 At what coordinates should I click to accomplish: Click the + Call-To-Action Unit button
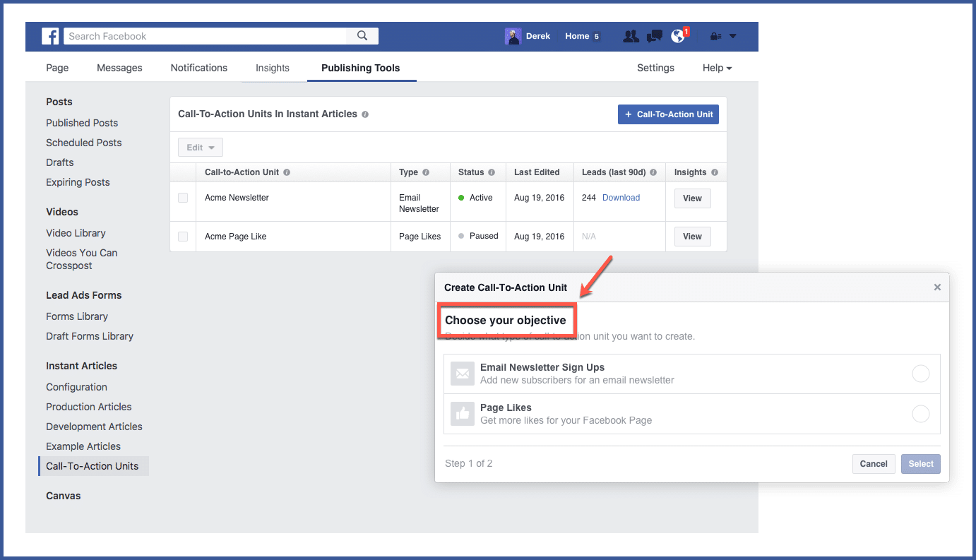tap(668, 114)
